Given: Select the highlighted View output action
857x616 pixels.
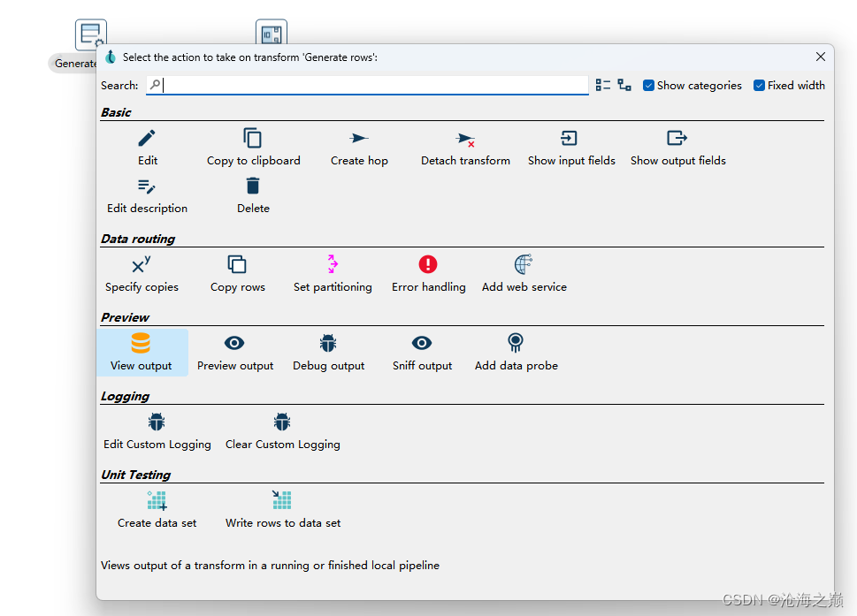Looking at the screenshot, I should [x=142, y=353].
